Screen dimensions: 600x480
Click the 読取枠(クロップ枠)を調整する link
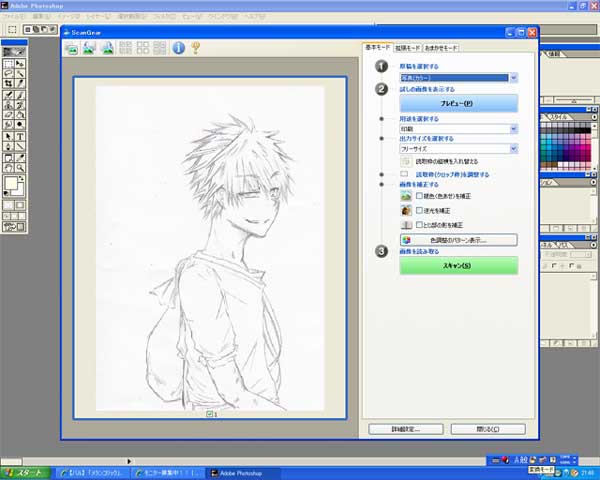click(x=452, y=175)
